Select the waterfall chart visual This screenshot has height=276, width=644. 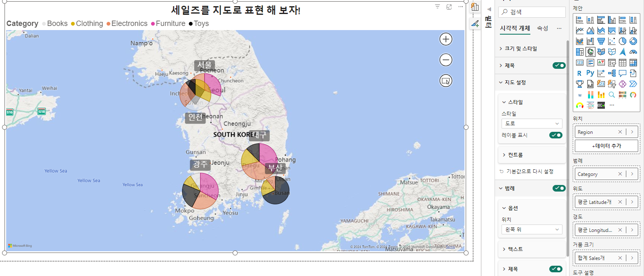coord(590,41)
